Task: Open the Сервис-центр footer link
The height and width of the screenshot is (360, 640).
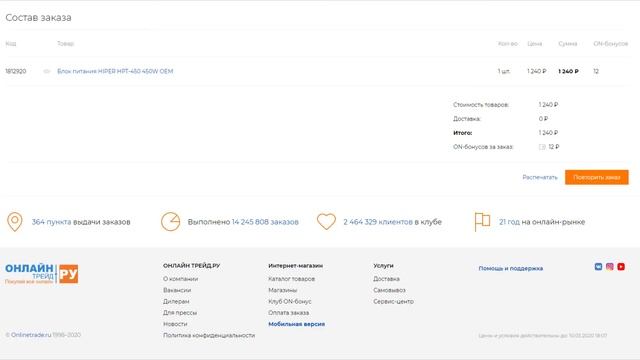Action: (393, 301)
